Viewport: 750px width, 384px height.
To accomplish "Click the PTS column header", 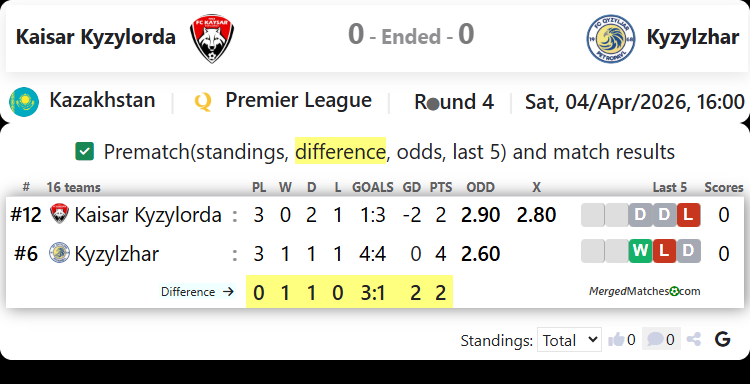I will click(x=441, y=187).
